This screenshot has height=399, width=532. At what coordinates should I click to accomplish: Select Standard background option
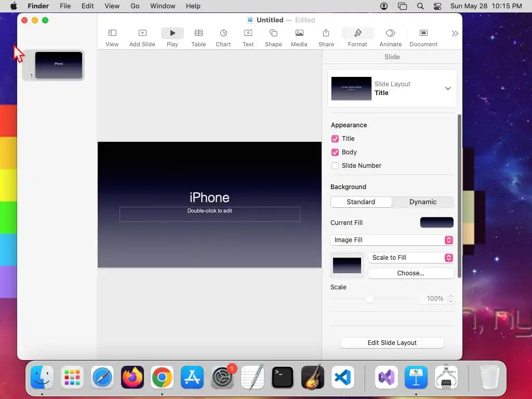pos(361,202)
